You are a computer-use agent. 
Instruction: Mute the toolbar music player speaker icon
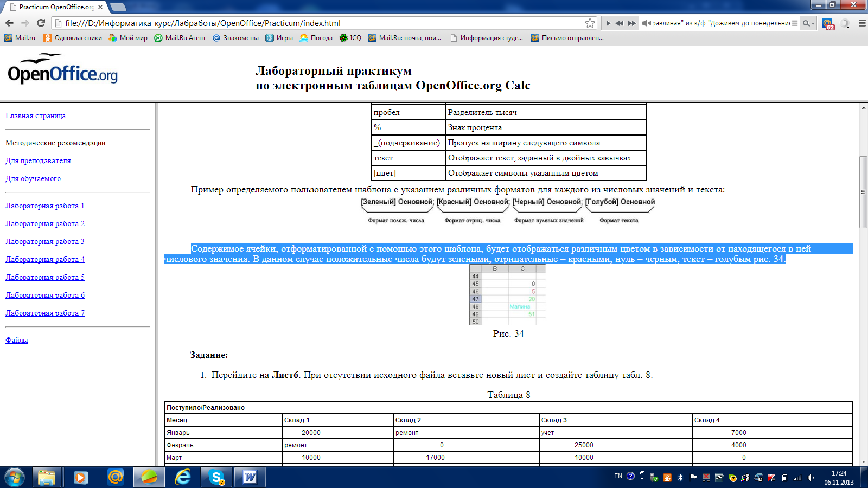click(x=646, y=23)
